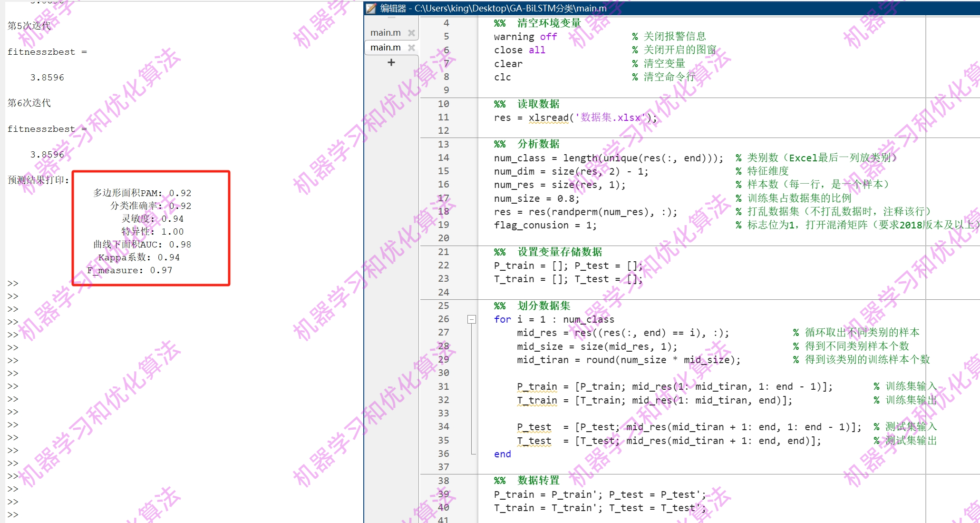980x523 pixels.
Task: Click the editor title bar path text
Action: click(x=510, y=8)
